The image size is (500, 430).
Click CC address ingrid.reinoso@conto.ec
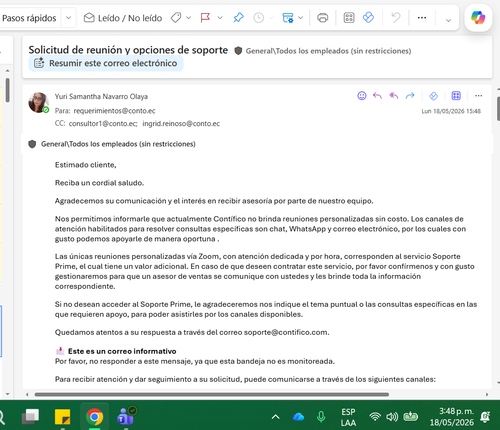coord(181,124)
